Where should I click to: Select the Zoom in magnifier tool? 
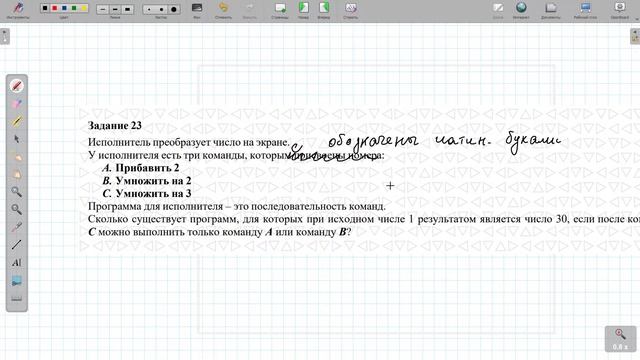[x=17, y=192]
